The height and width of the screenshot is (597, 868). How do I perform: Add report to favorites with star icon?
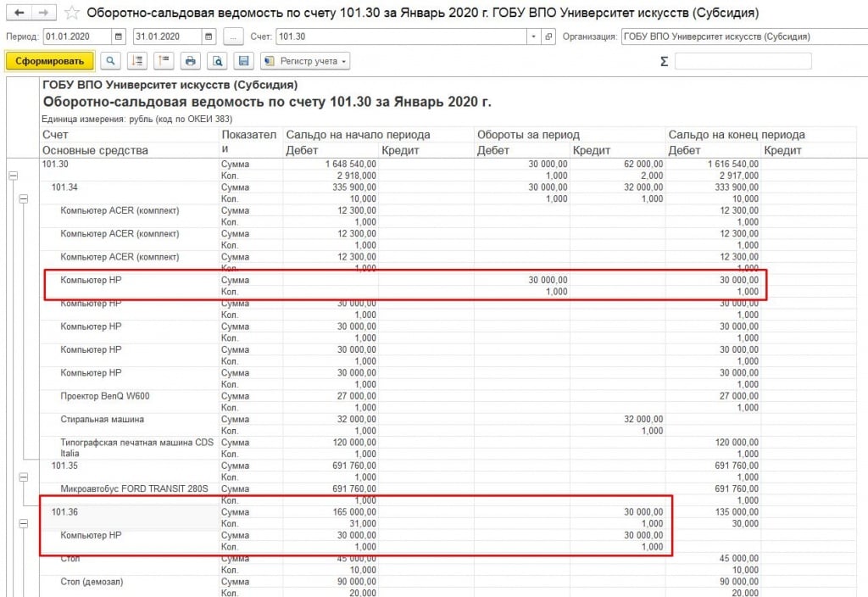(73, 13)
